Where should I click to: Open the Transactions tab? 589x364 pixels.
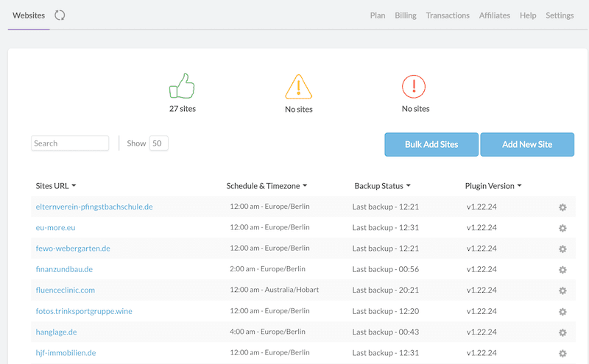coord(448,15)
